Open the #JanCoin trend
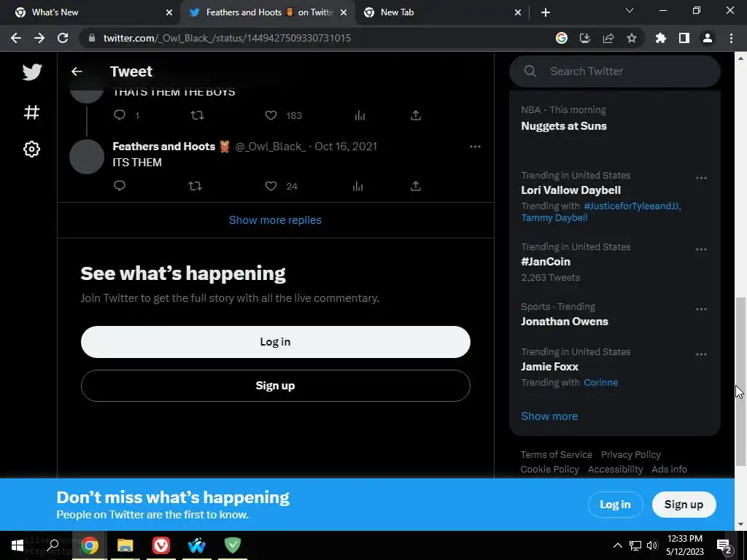 click(x=546, y=262)
